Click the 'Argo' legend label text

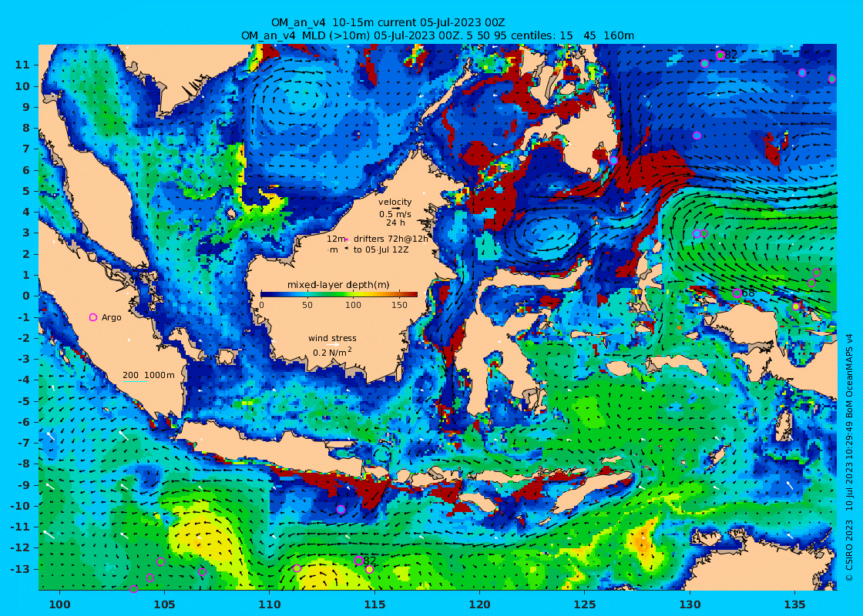pos(111,317)
